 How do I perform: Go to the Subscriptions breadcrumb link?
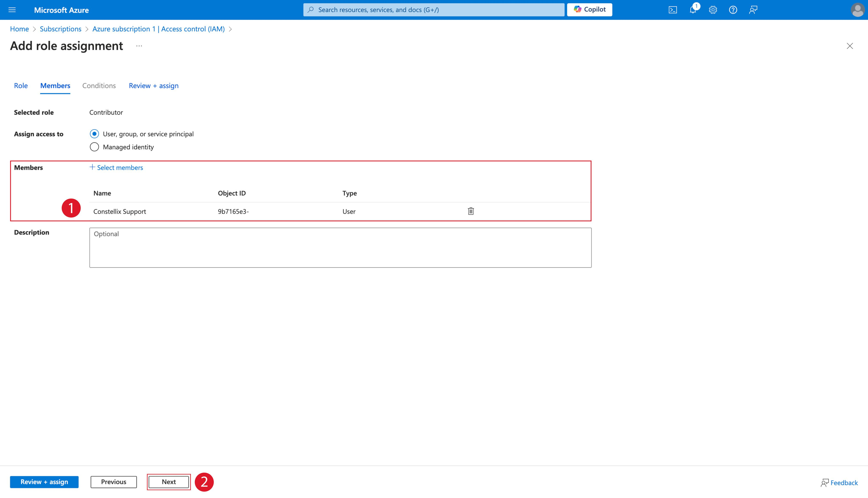pos(61,29)
